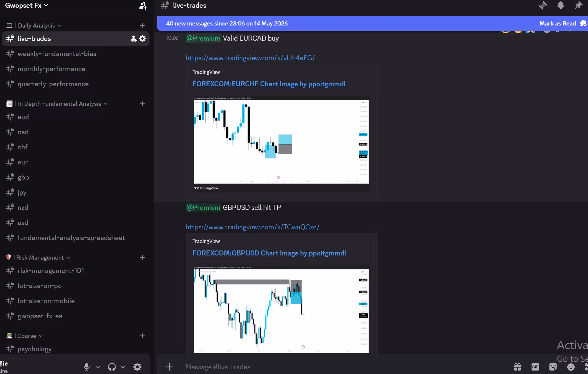Add channel to In Depth Fundamental Analysis
The width and height of the screenshot is (588, 374).
click(x=142, y=104)
